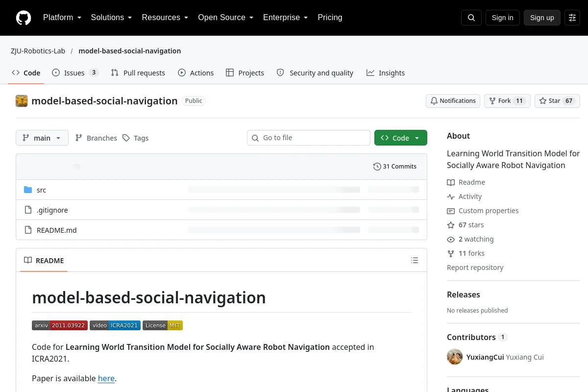The width and height of the screenshot is (588, 392).
Task: Open the Projects tab
Action: (245, 73)
